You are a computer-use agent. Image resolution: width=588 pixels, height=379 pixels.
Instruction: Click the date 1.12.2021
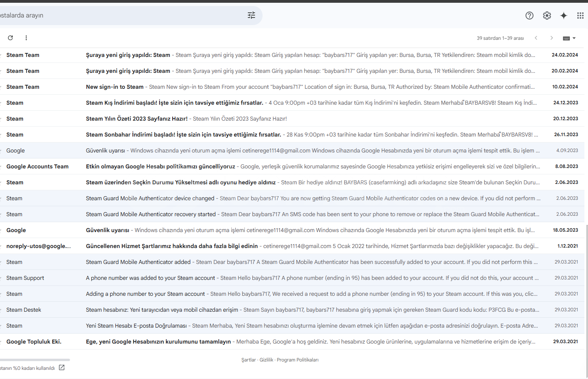point(567,246)
